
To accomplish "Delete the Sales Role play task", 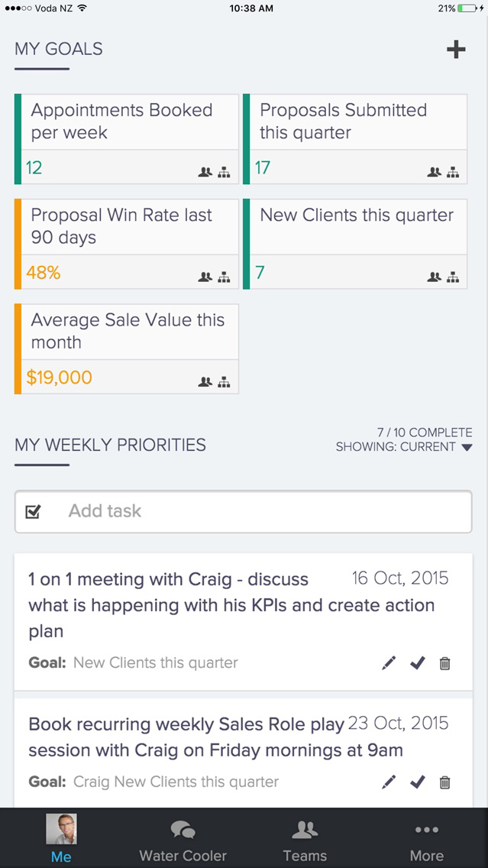I will coord(444,782).
